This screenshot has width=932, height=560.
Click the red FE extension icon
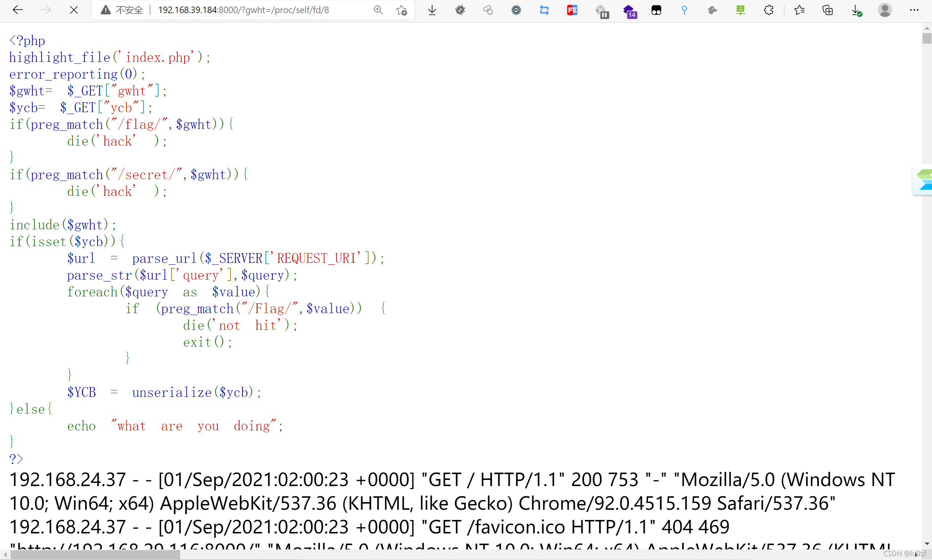[x=572, y=10]
